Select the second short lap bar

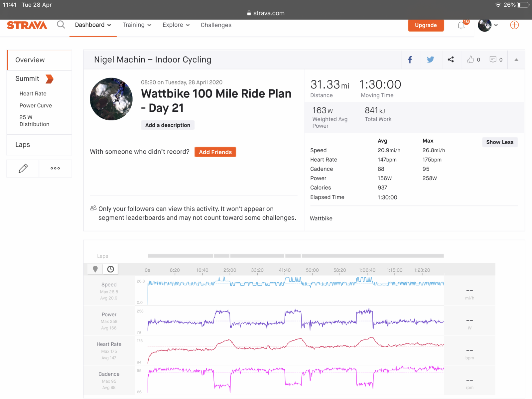(x=221, y=256)
